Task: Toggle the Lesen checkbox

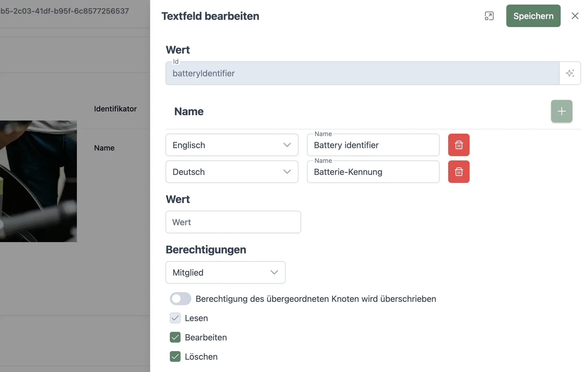Action: [175, 318]
